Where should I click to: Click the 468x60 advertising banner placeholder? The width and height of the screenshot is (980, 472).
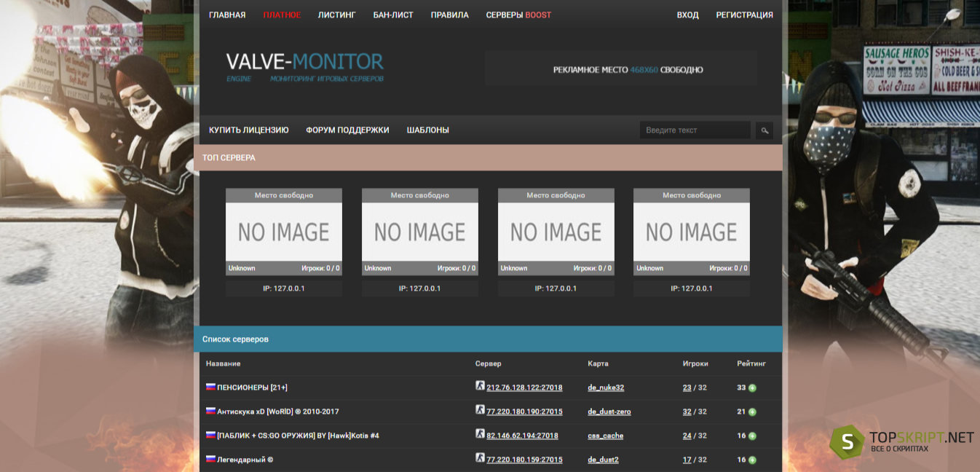click(x=621, y=69)
